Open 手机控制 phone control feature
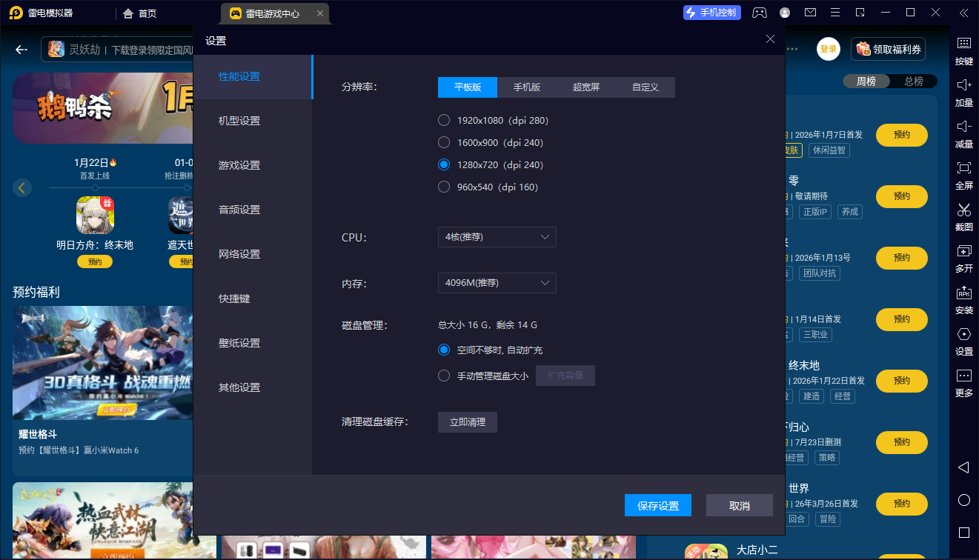Viewport: 979px width, 560px height. tap(711, 13)
